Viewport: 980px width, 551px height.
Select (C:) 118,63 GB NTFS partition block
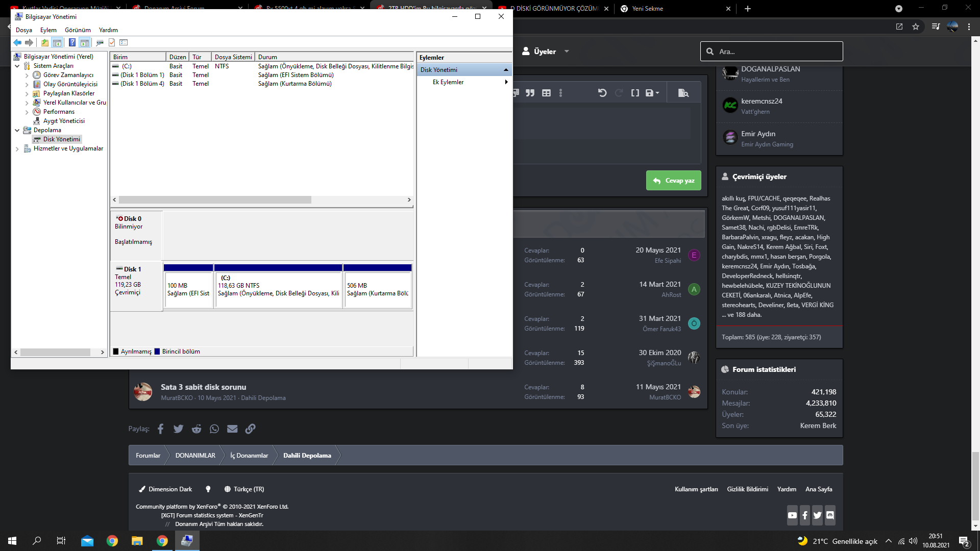278,289
